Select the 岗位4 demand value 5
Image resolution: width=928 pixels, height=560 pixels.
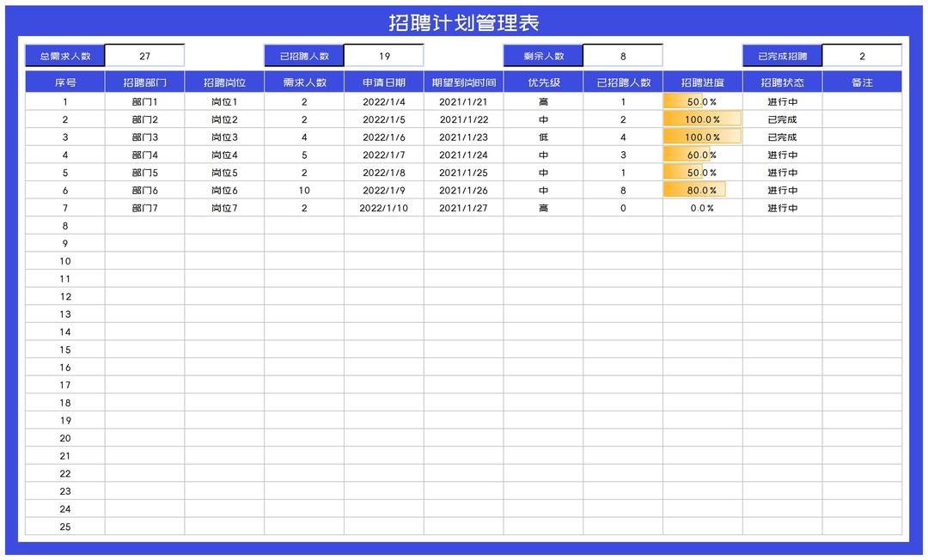pos(304,155)
